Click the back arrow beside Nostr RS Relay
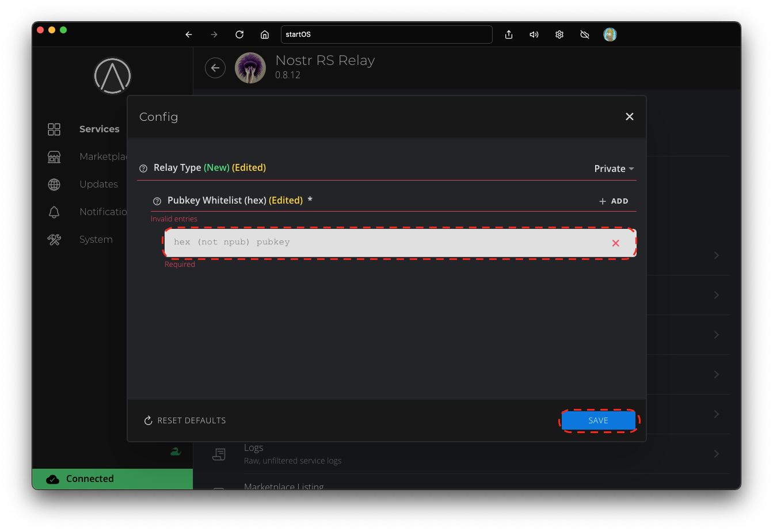773x532 pixels. click(x=215, y=68)
